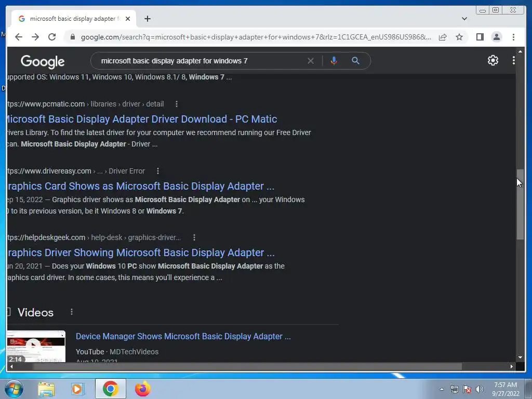This screenshot has height=399, width=532.
Task: Open PC Matic Driver Download result link
Action: [142, 119]
